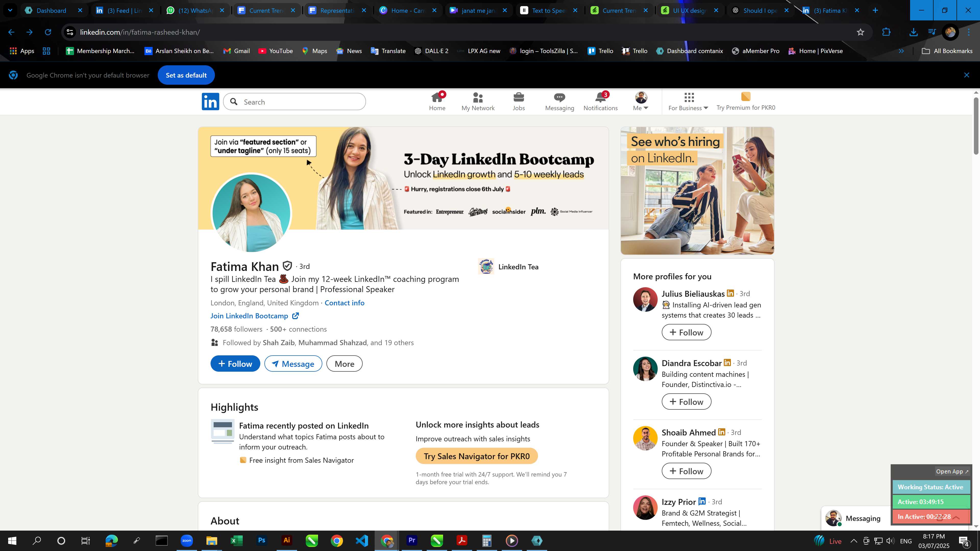
Task: Follow Fatima Khan
Action: point(235,364)
